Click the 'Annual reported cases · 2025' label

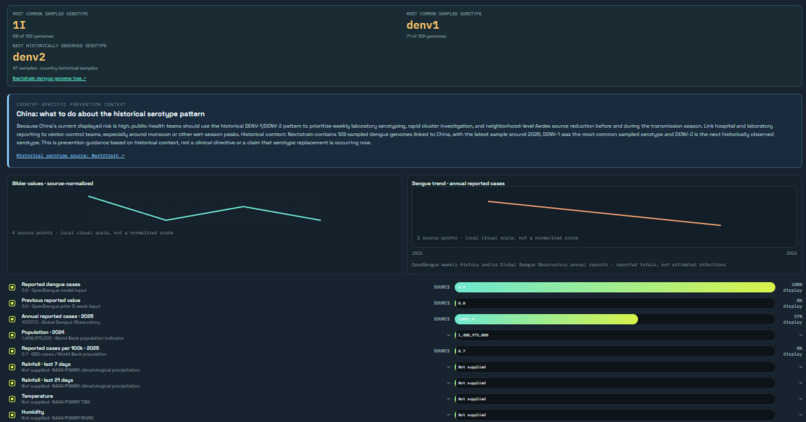[x=58, y=316]
